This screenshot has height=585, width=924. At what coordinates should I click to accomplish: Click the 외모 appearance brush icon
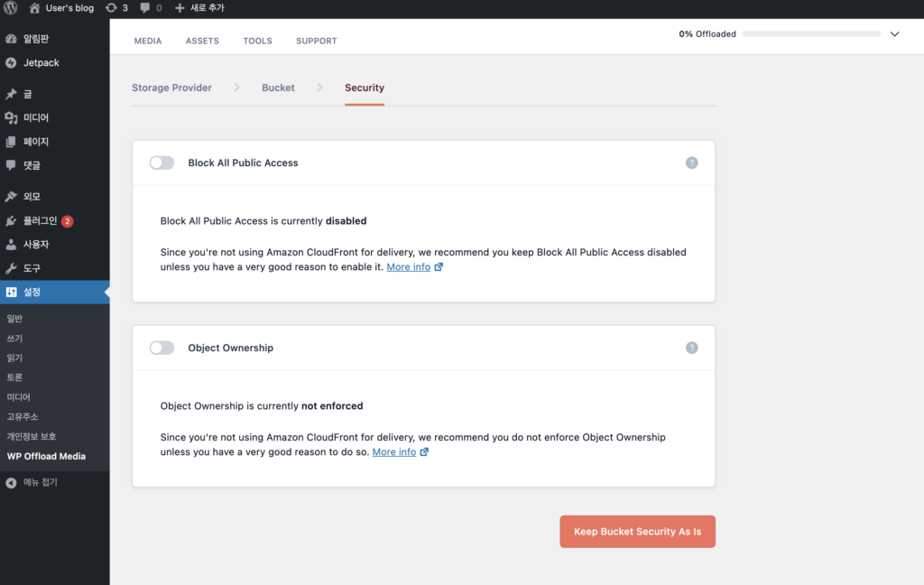[11, 197]
